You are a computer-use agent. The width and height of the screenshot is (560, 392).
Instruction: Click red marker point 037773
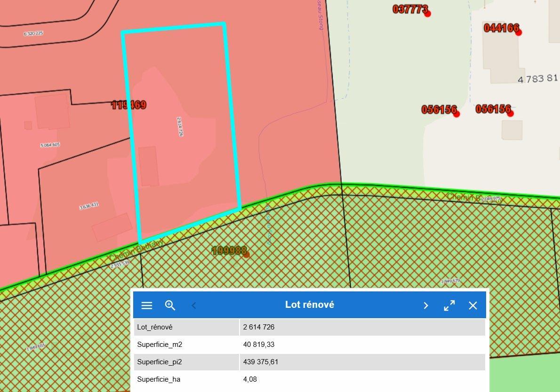pos(427,14)
